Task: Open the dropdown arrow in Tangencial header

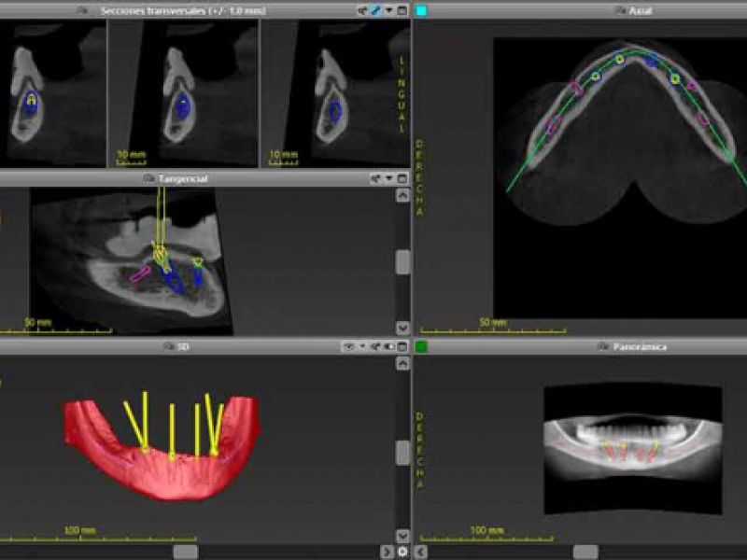Action: [x=388, y=178]
